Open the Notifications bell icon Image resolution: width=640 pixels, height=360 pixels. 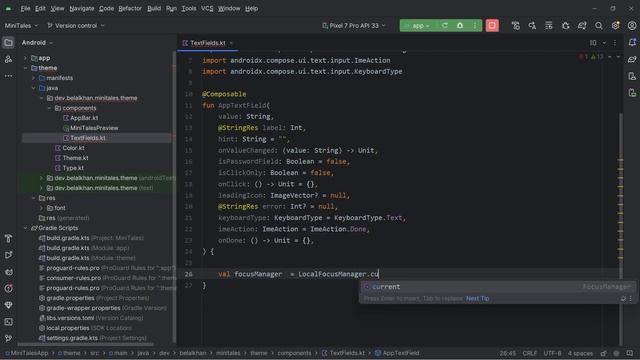pos(632,42)
